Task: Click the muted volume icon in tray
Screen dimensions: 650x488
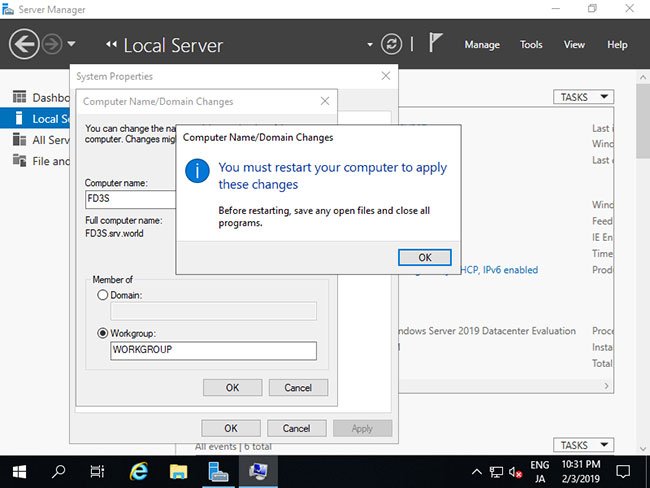Action: [515, 471]
